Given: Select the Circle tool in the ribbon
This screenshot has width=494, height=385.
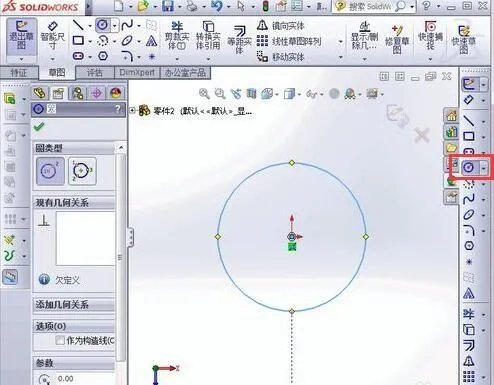Looking at the screenshot, I should [103, 25].
